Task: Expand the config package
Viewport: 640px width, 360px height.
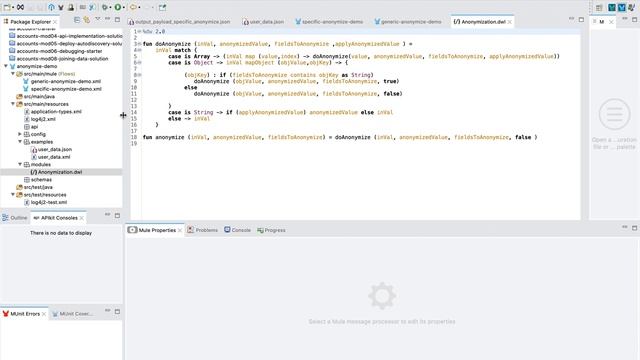Action: tap(20, 134)
